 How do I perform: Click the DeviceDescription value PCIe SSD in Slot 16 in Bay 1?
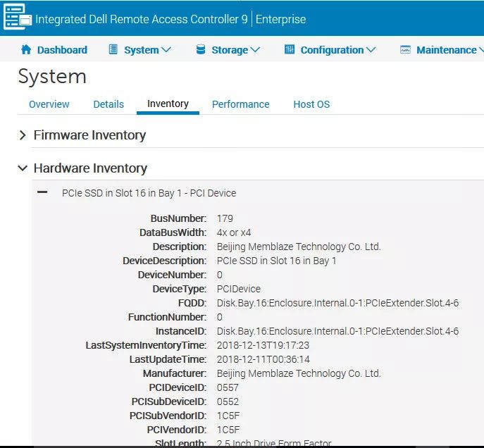pos(277,261)
